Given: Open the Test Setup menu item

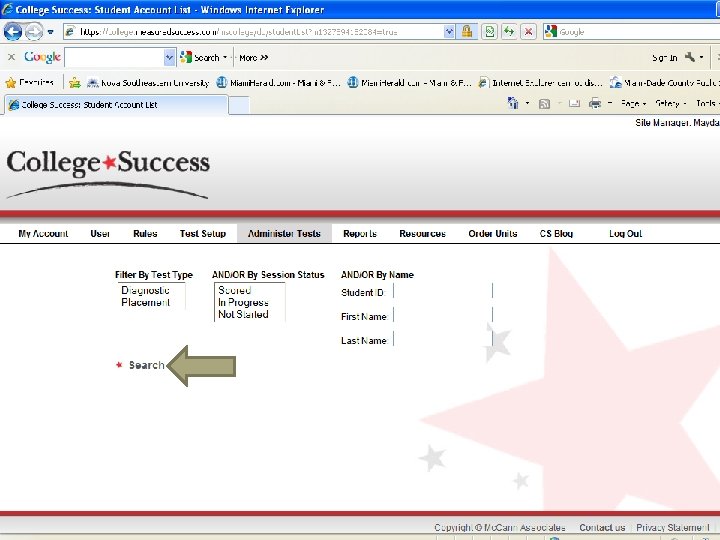Looking at the screenshot, I should (202, 233).
